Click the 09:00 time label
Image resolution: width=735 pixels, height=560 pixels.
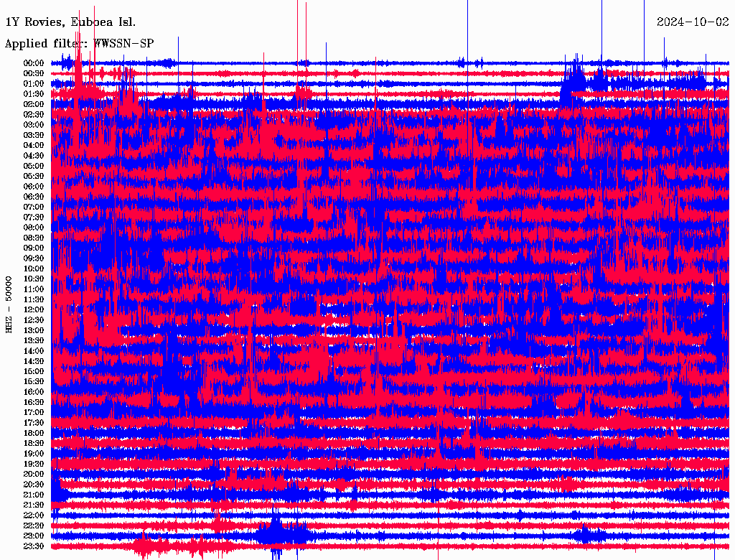point(34,248)
